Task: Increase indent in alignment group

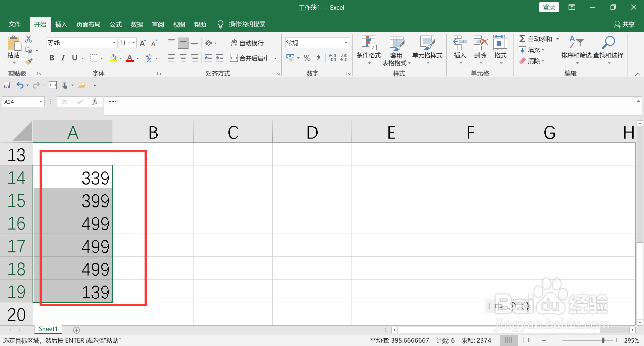Action: [220, 58]
